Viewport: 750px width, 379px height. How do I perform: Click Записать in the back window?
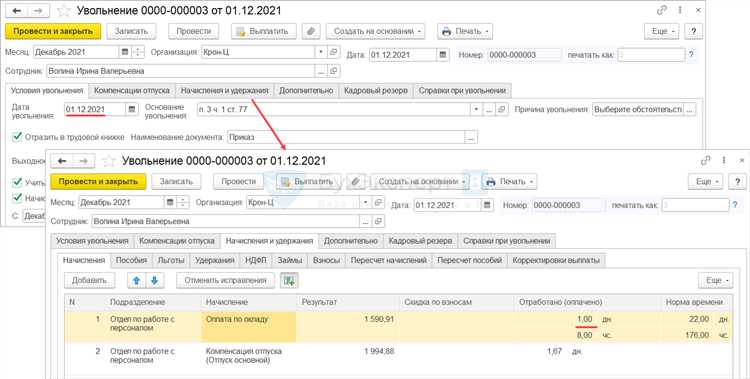point(131,31)
